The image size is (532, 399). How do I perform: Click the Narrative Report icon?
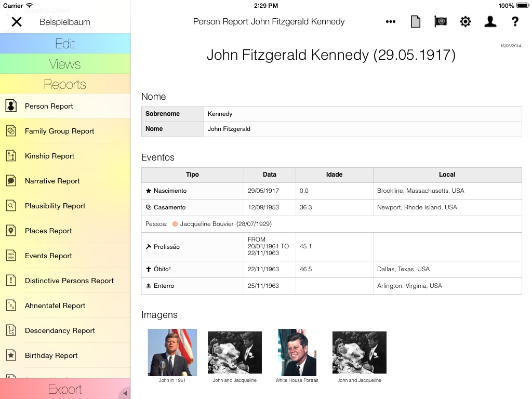click(11, 181)
